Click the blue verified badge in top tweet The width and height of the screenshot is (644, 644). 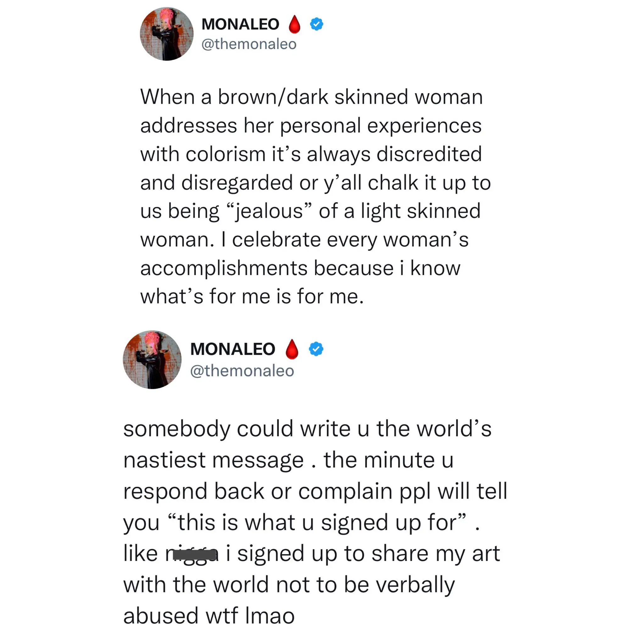(316, 24)
